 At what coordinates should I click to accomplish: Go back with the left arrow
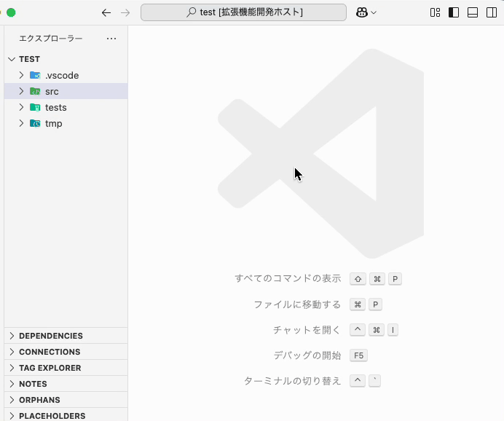click(106, 12)
